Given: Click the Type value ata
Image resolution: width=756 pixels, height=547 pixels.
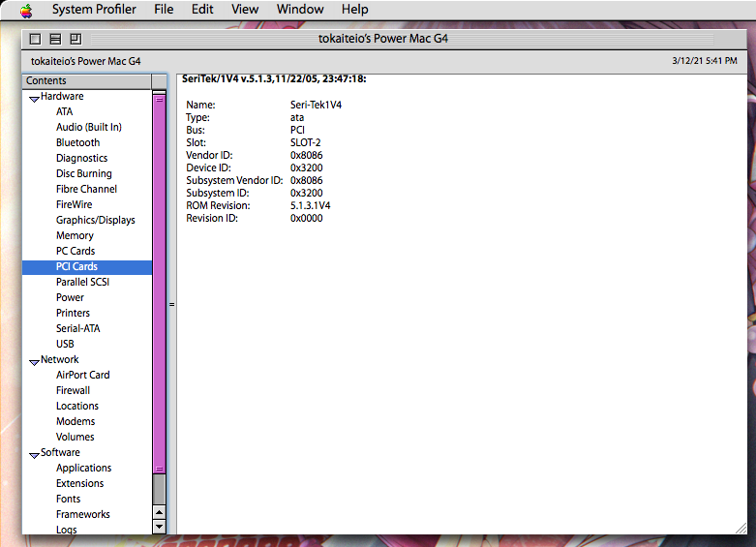Looking at the screenshot, I should pyautogui.click(x=297, y=118).
